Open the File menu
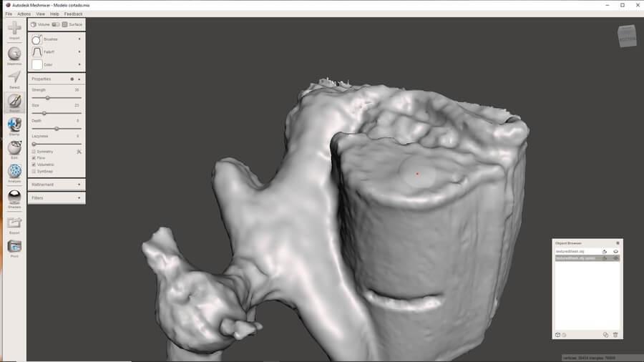 [x=9, y=14]
